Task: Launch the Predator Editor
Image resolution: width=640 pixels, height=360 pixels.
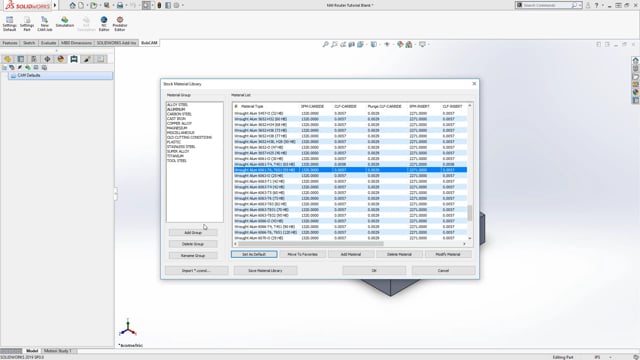Action: 120,24
